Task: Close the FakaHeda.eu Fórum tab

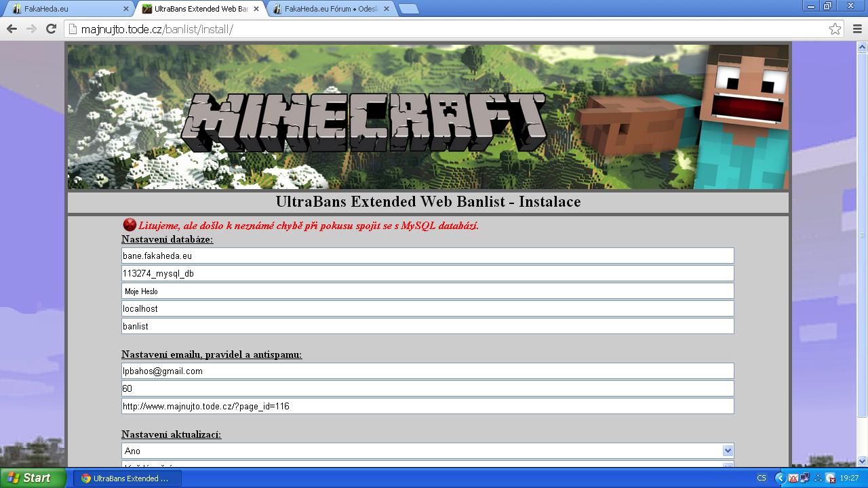Action: (387, 9)
